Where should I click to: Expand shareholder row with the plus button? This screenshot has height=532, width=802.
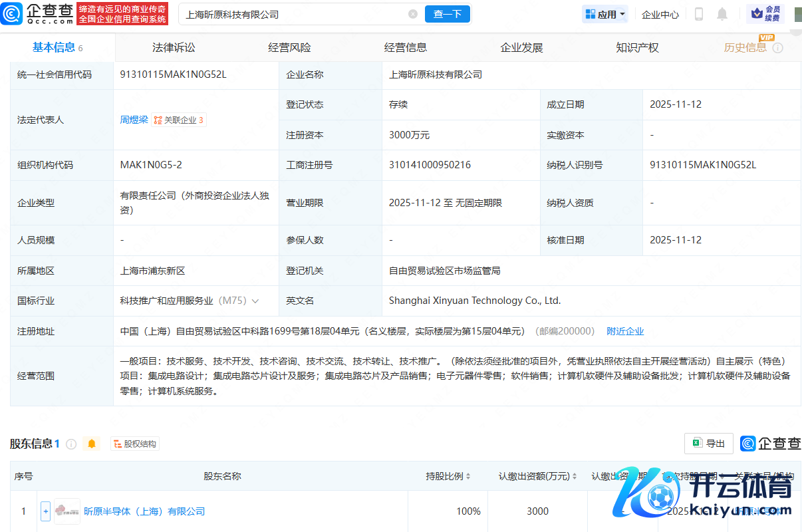click(x=45, y=511)
